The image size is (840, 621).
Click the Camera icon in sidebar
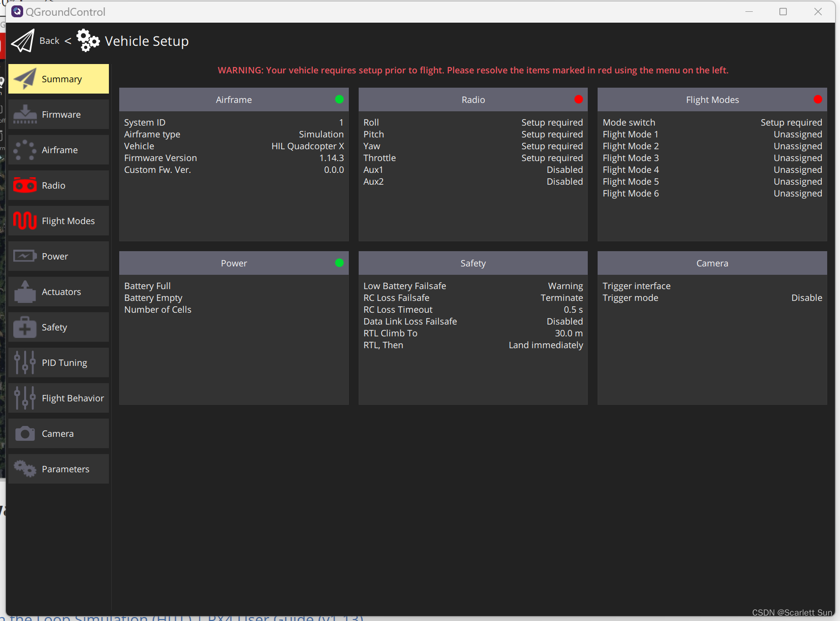point(25,433)
